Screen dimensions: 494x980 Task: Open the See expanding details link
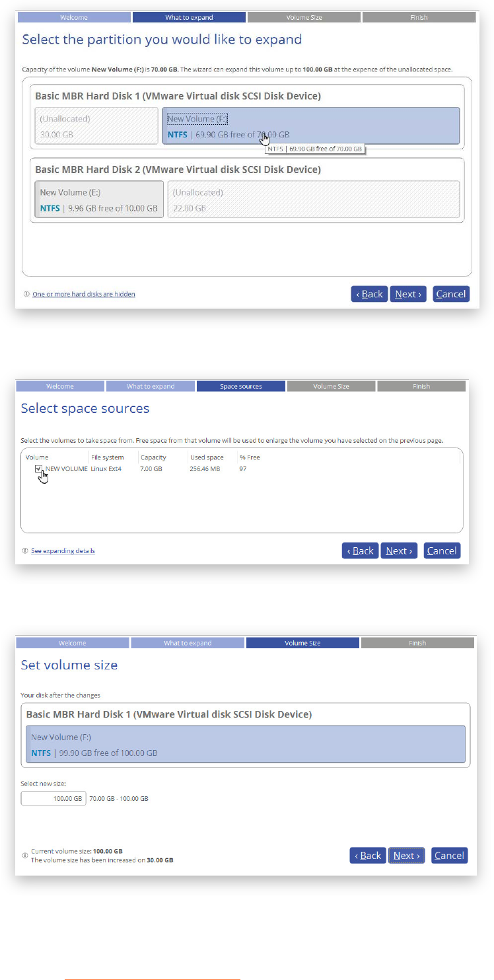(x=63, y=550)
